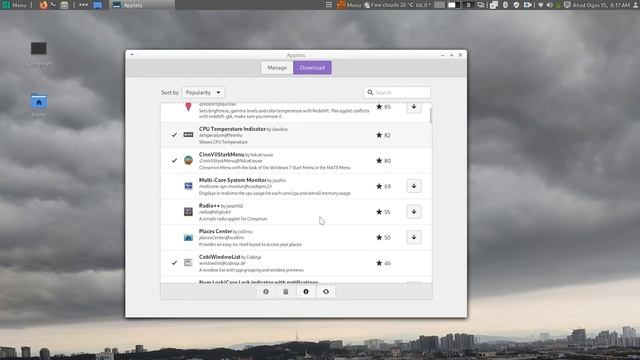Screen dimensions: 640x360
Task: Click the star rating of CinnVIIStarkMenu
Action: click(383, 161)
